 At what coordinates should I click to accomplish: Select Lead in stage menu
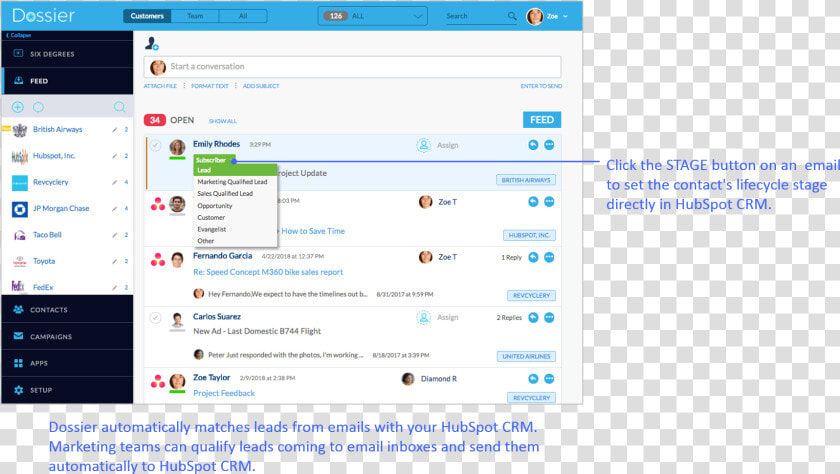[235, 170]
